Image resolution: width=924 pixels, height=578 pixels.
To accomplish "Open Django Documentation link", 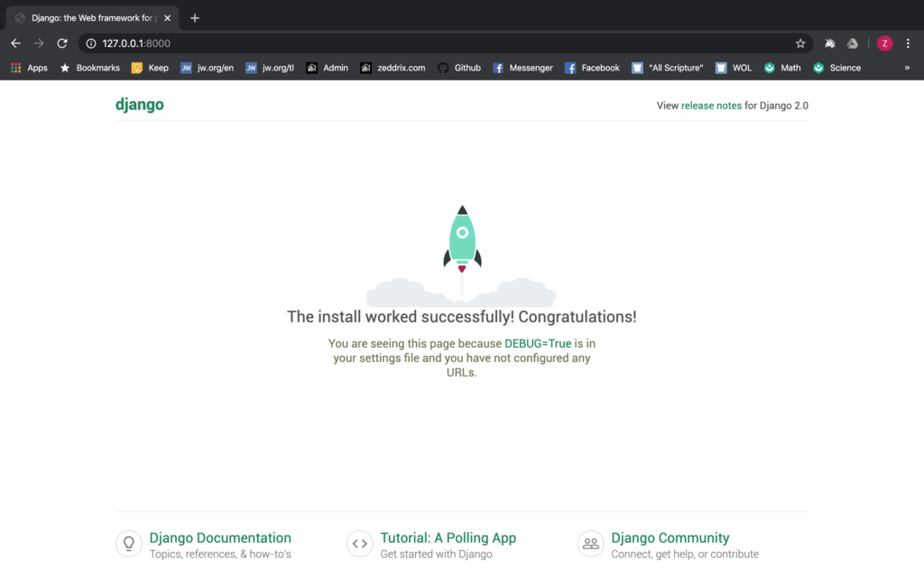I will 220,538.
